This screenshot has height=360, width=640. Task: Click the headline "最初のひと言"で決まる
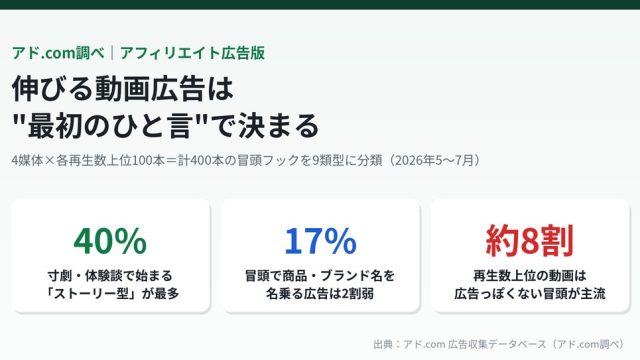pyautogui.click(x=165, y=125)
